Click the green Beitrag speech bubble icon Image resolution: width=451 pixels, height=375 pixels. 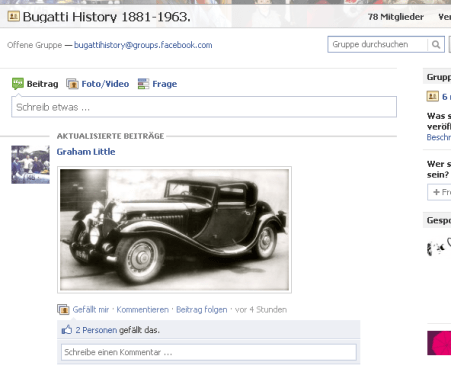click(18, 84)
